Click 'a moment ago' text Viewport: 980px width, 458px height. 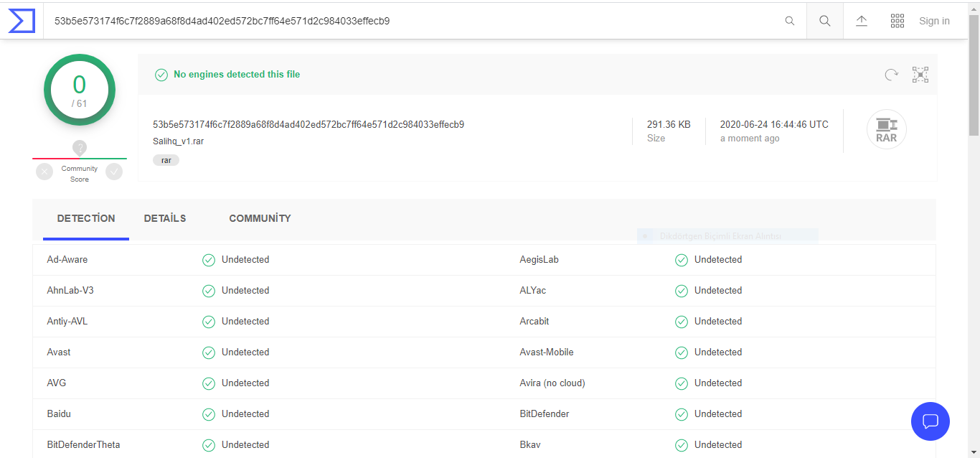click(750, 139)
